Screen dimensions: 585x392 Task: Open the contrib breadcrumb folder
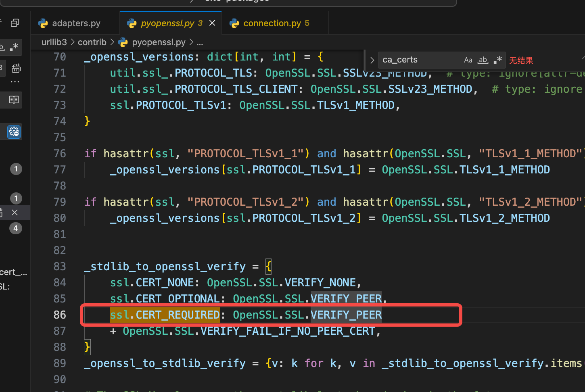[92, 42]
